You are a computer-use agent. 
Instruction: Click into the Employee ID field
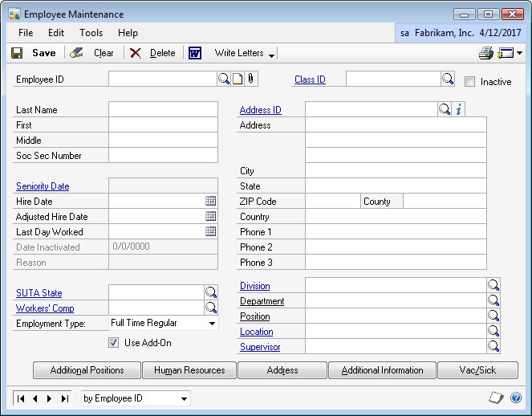[x=163, y=79]
